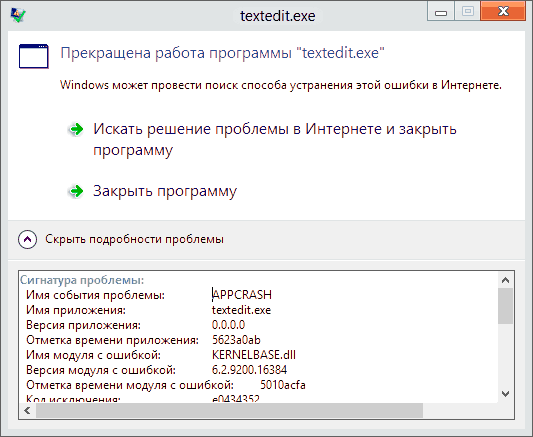
Task: Click the module version '6.2.9200.16384'
Action: click(x=250, y=370)
